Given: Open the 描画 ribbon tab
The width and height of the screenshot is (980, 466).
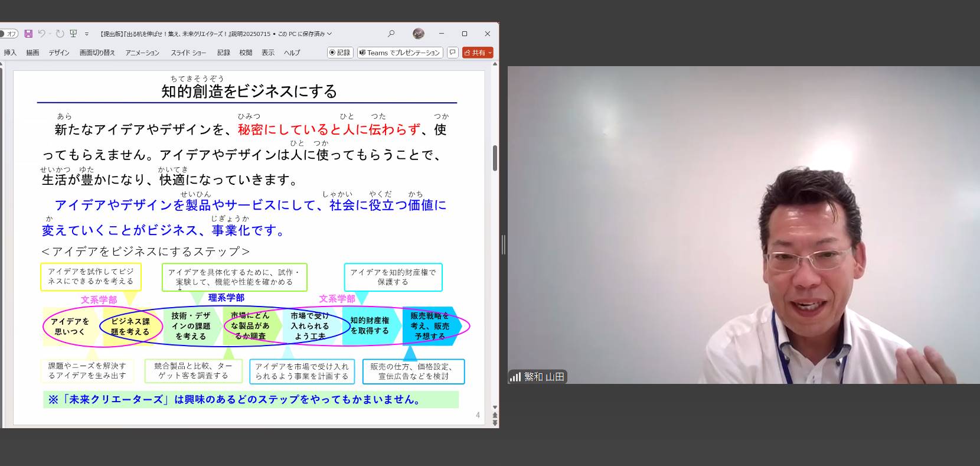Looking at the screenshot, I should point(32,53).
